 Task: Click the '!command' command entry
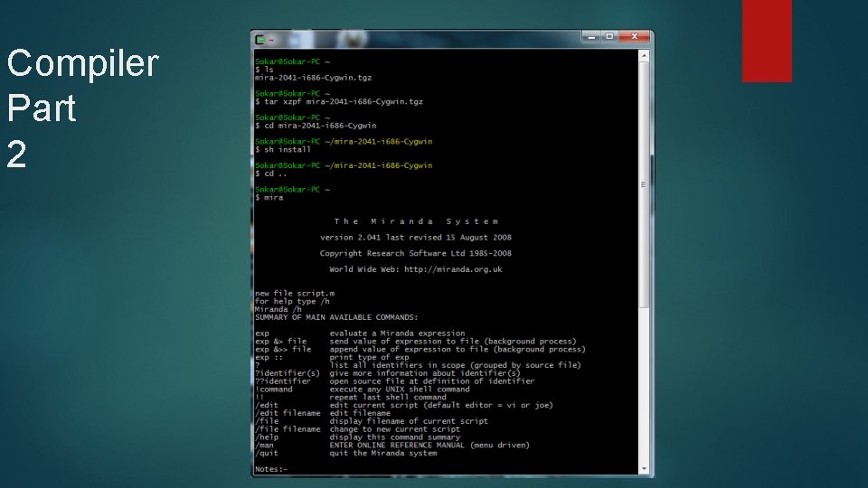(274, 389)
